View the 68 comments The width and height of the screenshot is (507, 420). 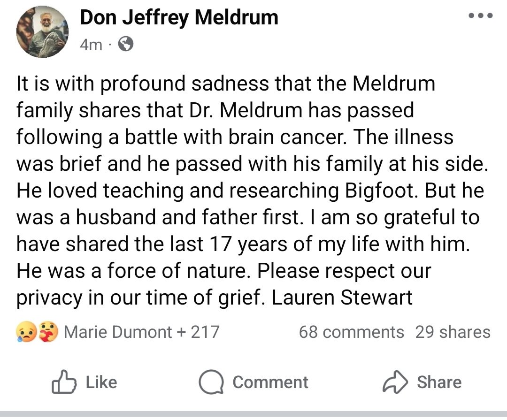[x=351, y=332]
